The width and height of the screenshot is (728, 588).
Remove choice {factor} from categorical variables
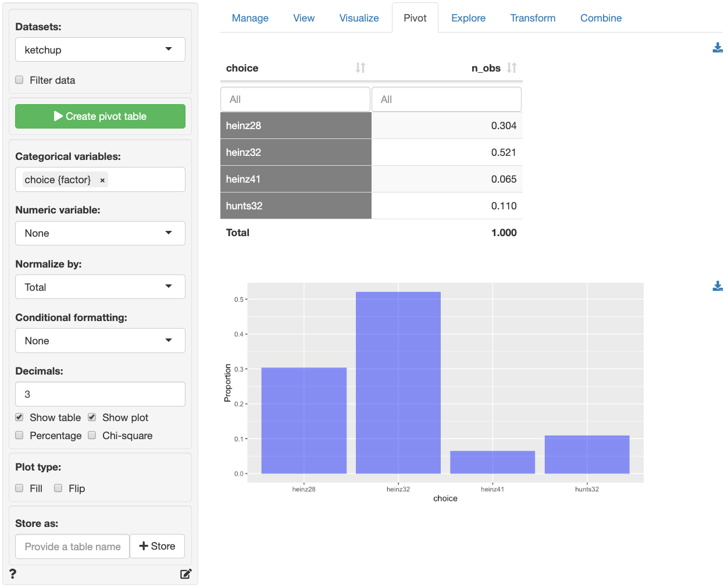click(x=102, y=180)
